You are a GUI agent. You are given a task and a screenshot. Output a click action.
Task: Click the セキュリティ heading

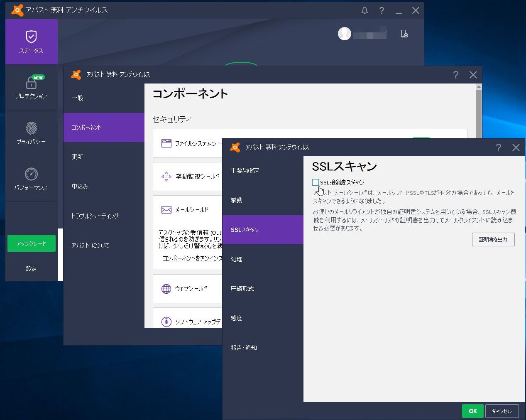coord(172,120)
